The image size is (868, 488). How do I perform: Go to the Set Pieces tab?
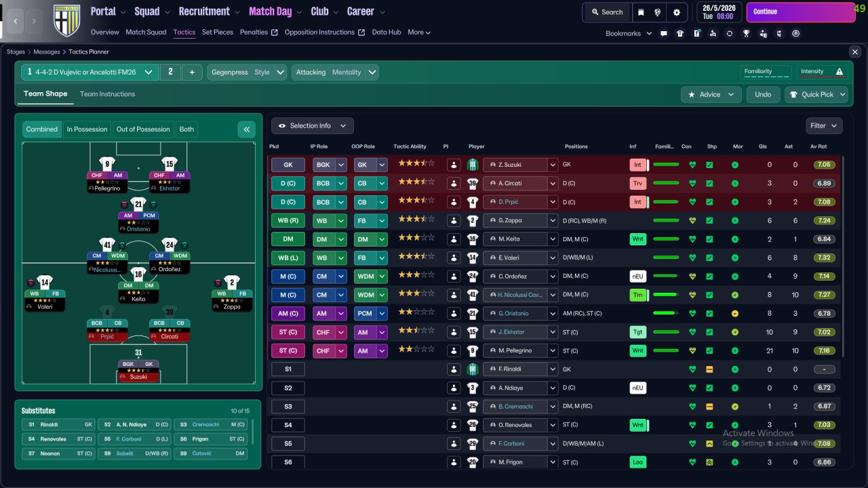pyautogui.click(x=218, y=32)
